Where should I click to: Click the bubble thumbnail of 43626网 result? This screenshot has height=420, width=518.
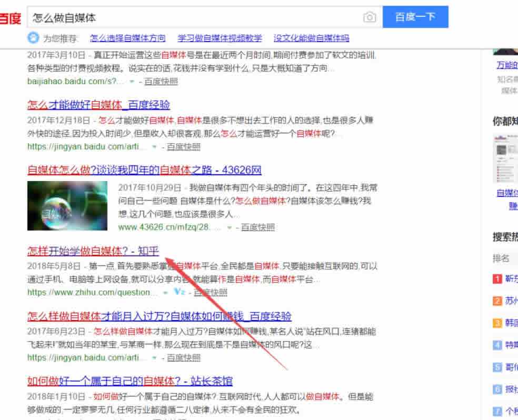click(67, 206)
